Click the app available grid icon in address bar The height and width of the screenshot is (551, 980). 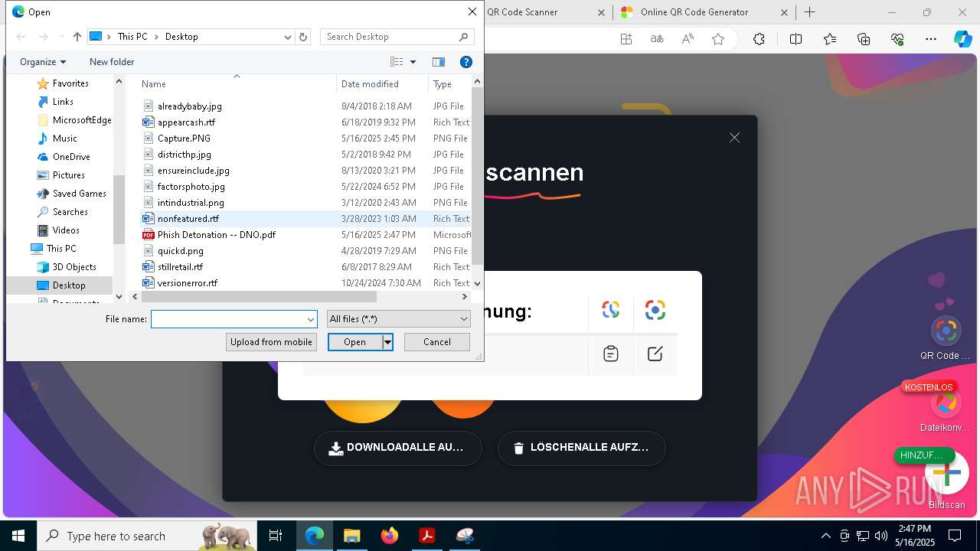coord(626,39)
